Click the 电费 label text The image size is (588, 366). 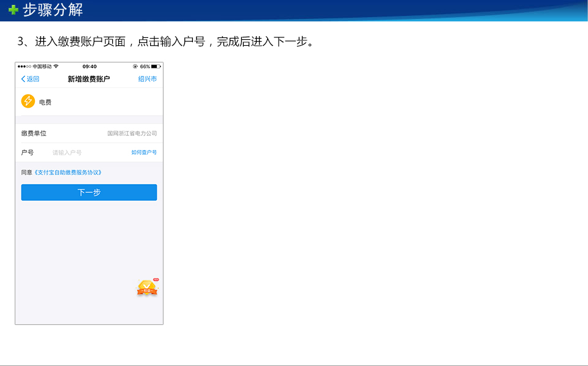tap(45, 102)
